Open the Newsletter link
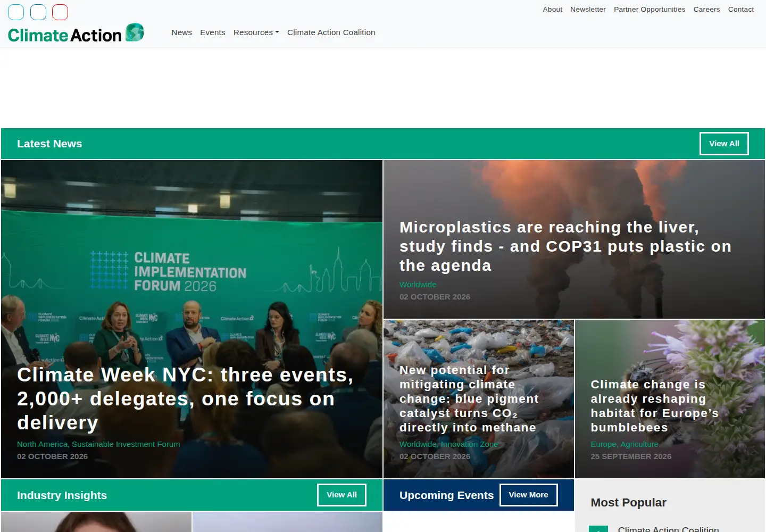The height and width of the screenshot is (532, 766). point(588,10)
